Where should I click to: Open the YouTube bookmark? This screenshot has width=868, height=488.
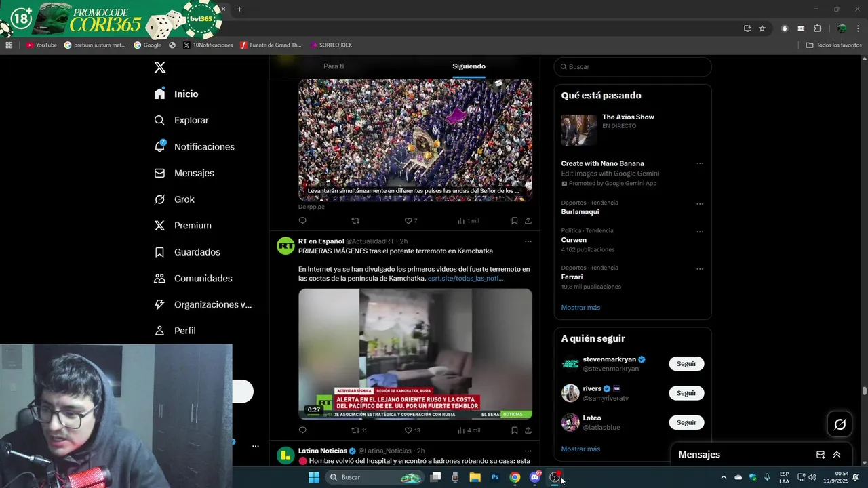[x=41, y=45]
